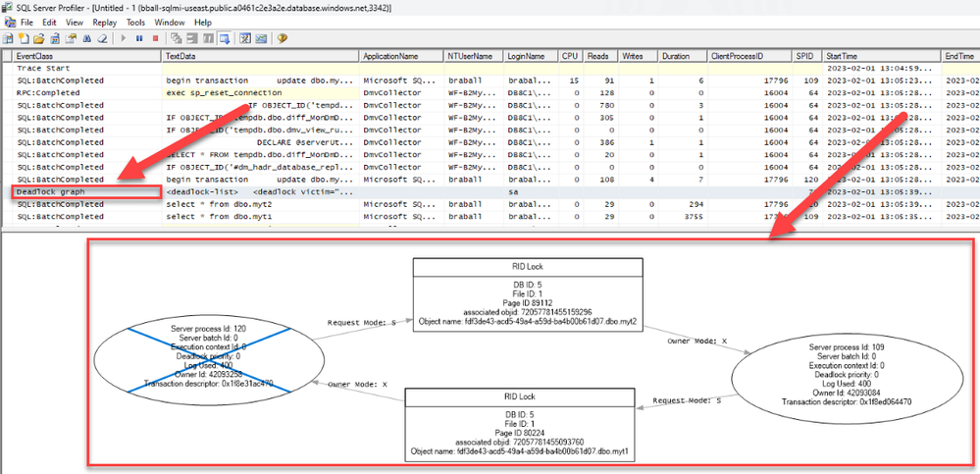Click the TextData column header
The width and height of the screenshot is (980, 474).
[x=261, y=56]
